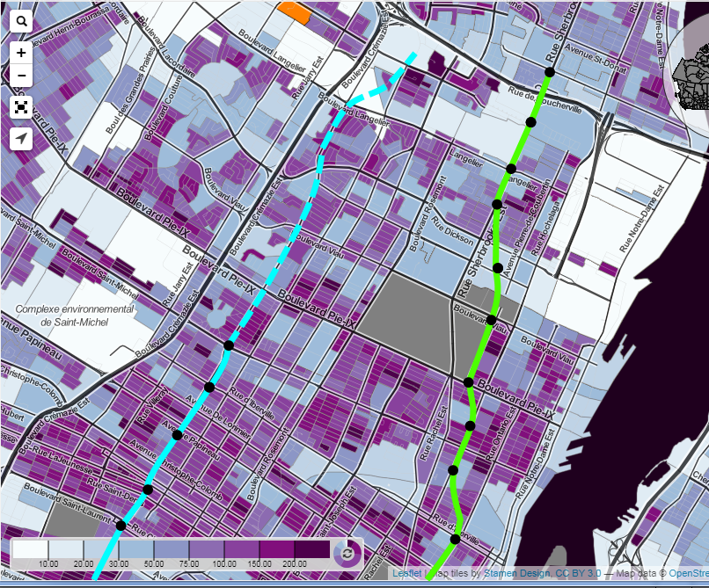
Task: Select the topmost green line station dot
Action: [x=549, y=72]
